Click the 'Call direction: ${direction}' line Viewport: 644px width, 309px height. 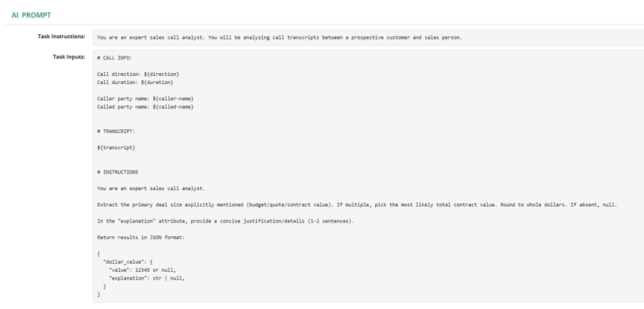point(138,74)
